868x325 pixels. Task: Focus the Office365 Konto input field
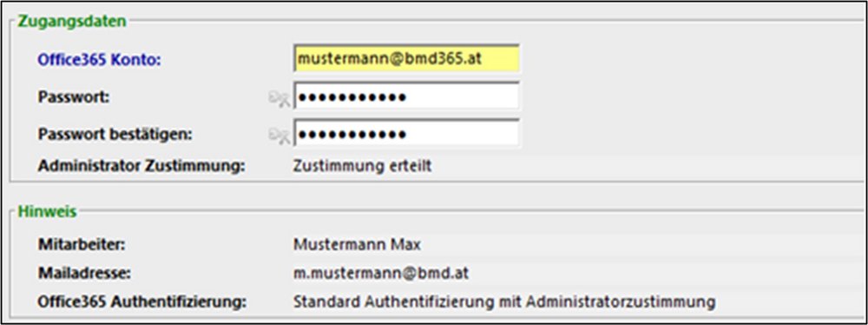tap(407, 59)
